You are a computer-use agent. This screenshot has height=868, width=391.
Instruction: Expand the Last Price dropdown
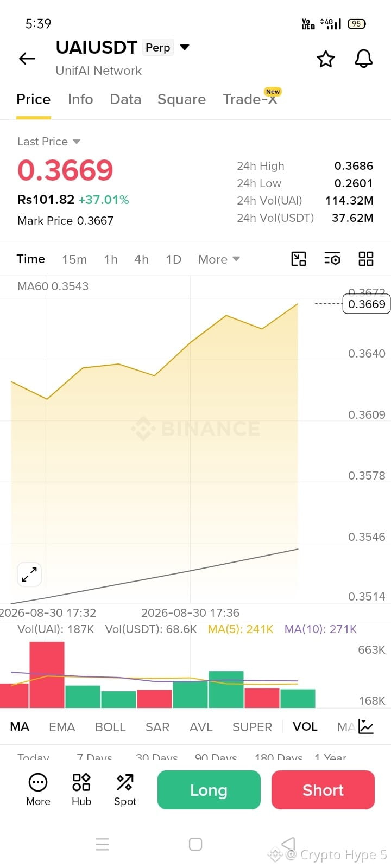[77, 142]
